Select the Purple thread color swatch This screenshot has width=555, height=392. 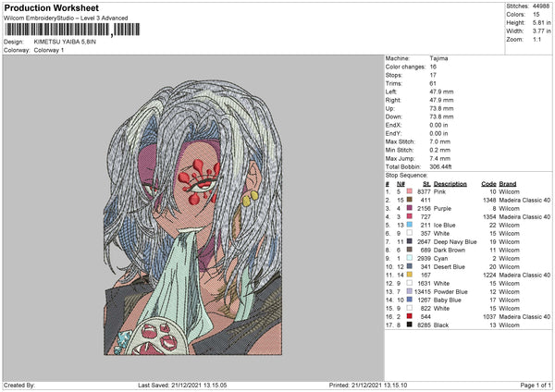410,208
